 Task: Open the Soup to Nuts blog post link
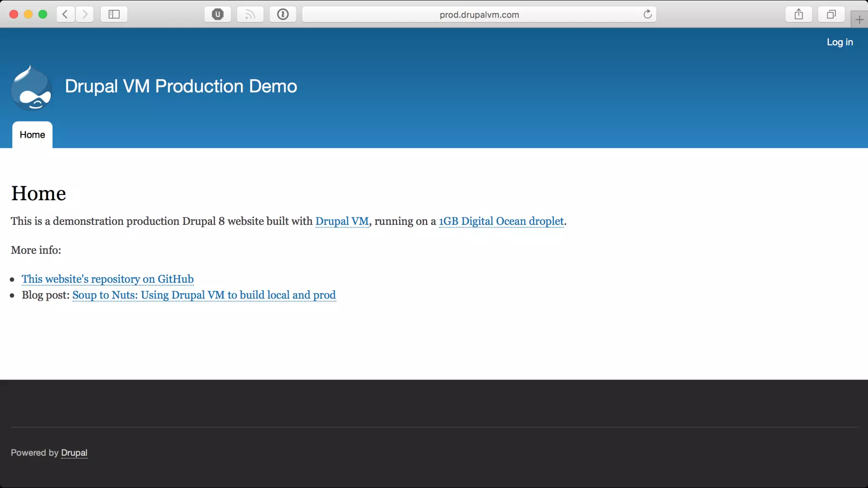point(204,295)
